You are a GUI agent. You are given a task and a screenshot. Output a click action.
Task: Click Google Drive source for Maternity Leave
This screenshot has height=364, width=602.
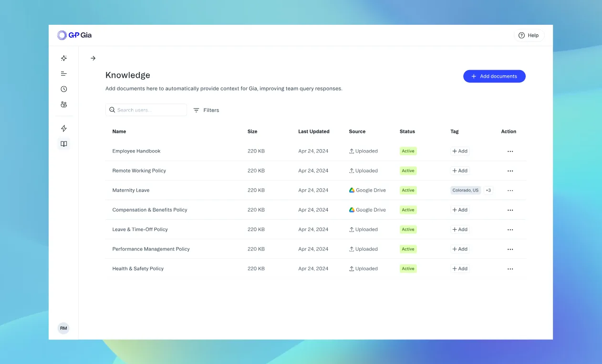[x=367, y=190]
